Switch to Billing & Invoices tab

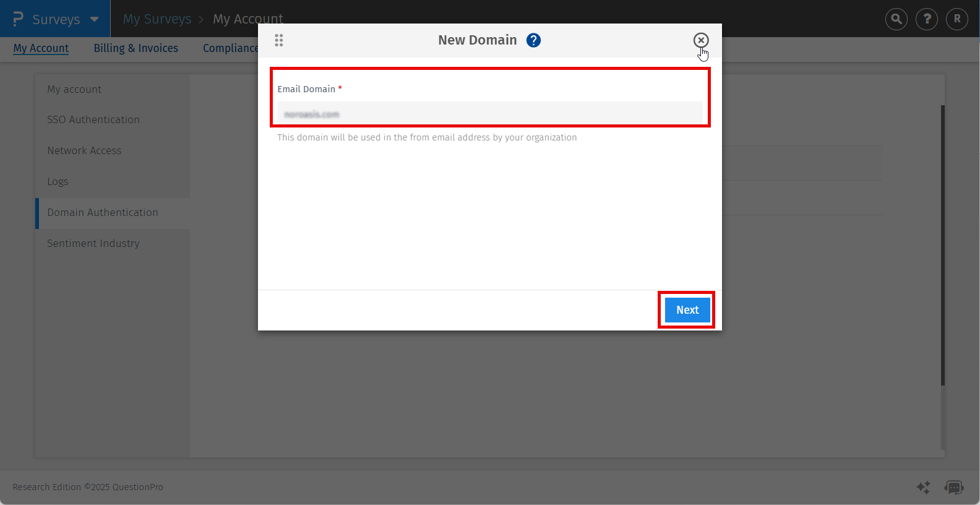click(136, 48)
